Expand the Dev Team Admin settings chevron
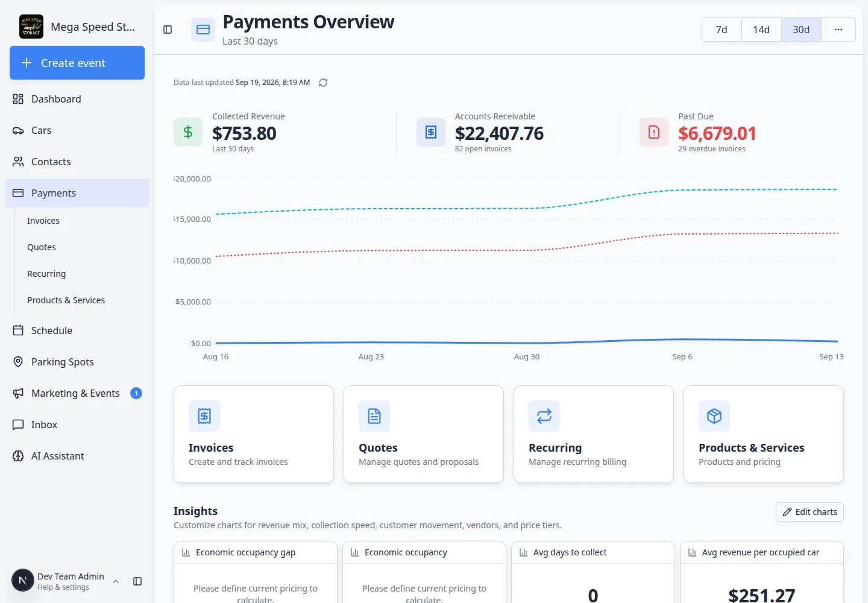868x603 pixels. tap(116, 581)
